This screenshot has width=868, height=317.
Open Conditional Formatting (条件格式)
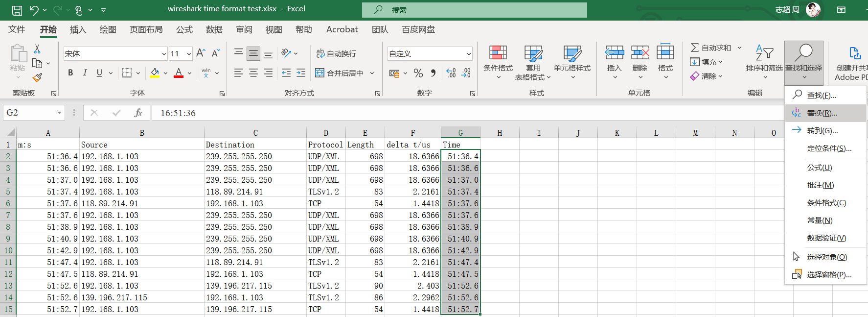(498, 63)
